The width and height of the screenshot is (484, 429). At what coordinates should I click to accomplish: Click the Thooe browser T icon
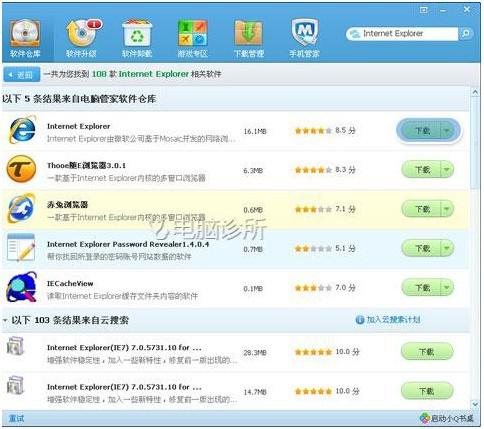point(21,169)
